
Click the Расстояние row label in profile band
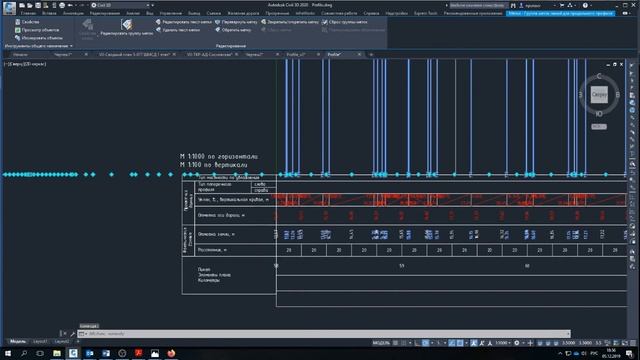coord(212,250)
